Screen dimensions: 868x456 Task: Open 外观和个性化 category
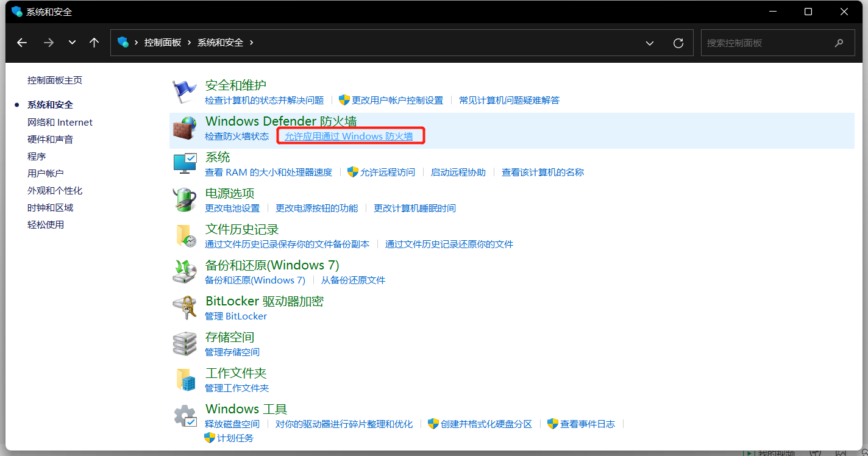click(55, 191)
